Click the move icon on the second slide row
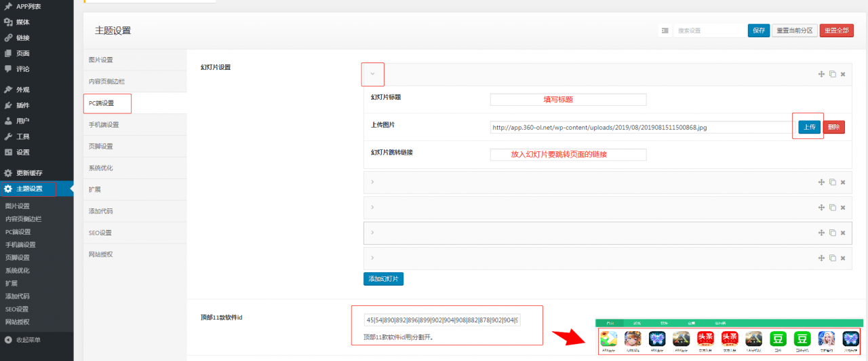 tap(821, 182)
